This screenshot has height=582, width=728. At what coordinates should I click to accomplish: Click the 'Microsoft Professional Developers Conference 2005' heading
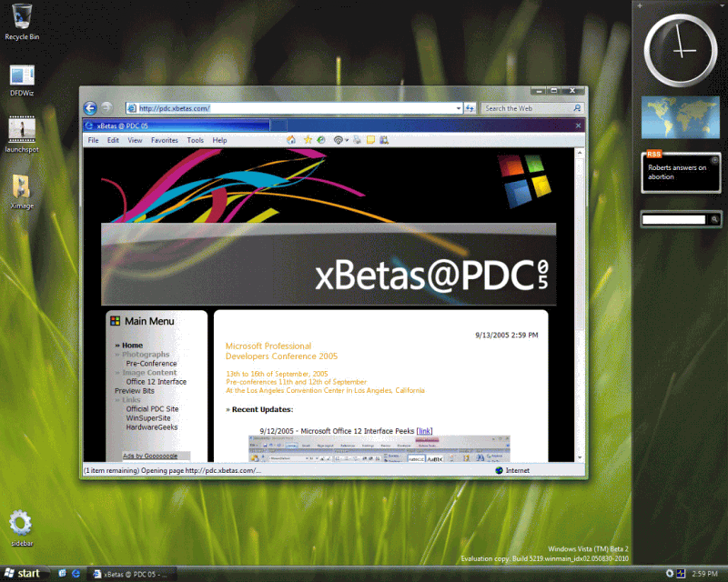(x=281, y=351)
